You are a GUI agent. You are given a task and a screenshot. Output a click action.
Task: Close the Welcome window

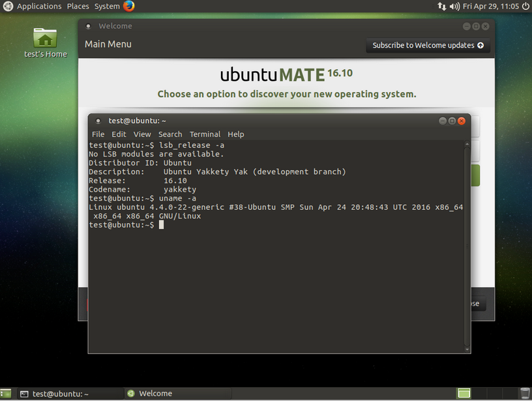[486, 27]
